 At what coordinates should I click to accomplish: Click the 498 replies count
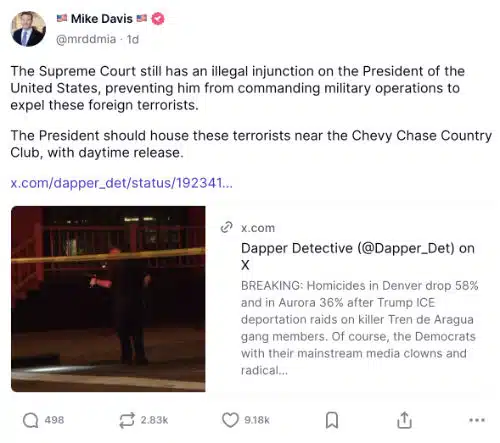pyautogui.click(x=54, y=420)
